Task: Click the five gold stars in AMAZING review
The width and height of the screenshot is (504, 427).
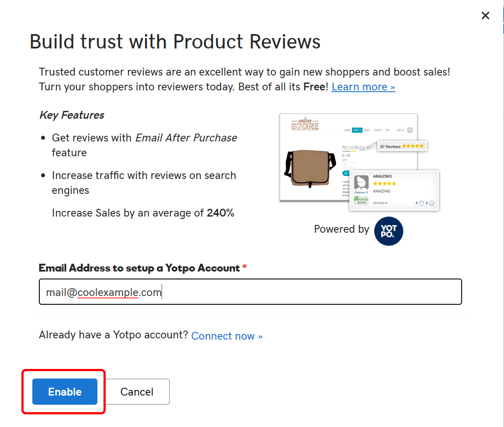Action: 384,183
